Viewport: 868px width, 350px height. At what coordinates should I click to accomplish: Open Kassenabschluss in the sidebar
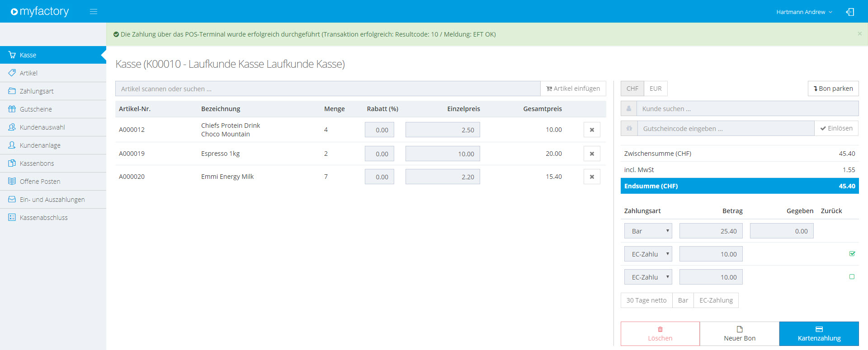[x=53, y=218]
